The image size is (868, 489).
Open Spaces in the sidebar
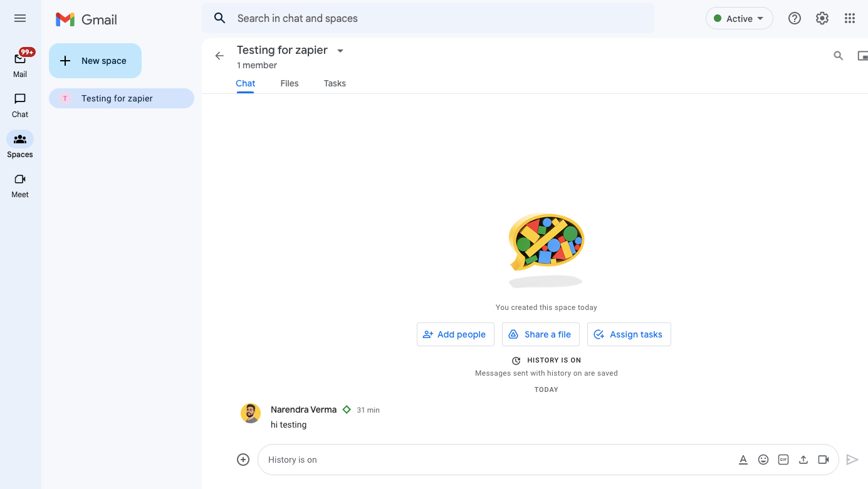click(20, 145)
